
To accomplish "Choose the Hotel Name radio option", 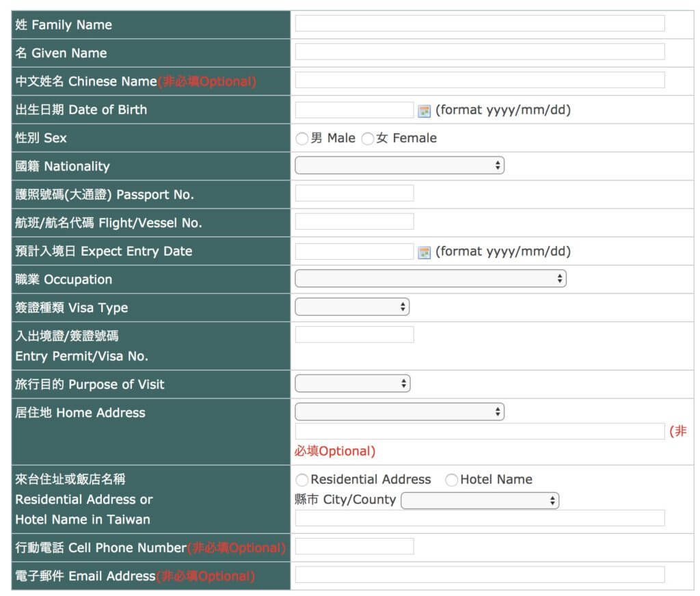I will (451, 480).
